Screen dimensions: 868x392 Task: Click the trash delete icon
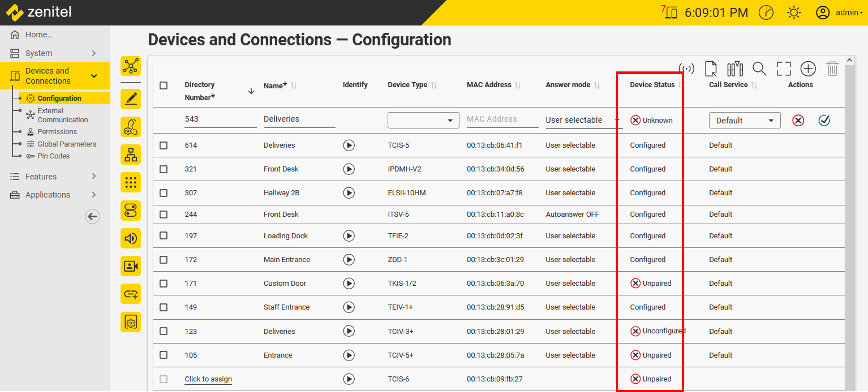(832, 69)
